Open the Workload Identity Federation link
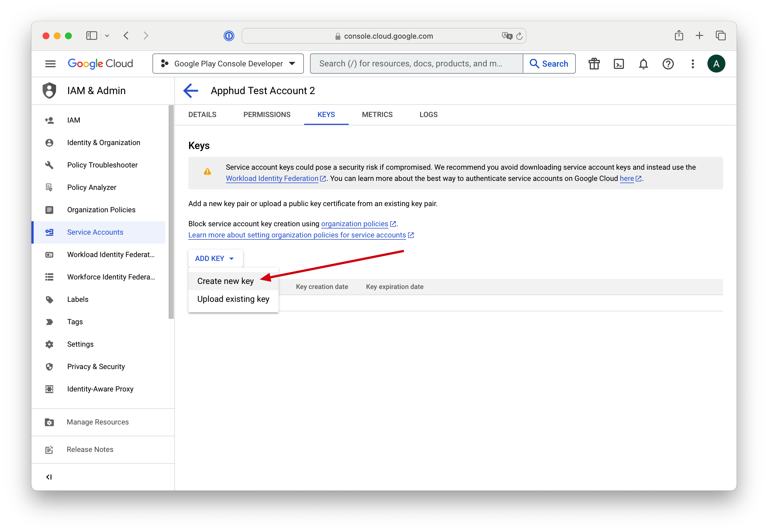Image resolution: width=768 pixels, height=532 pixels. point(272,178)
